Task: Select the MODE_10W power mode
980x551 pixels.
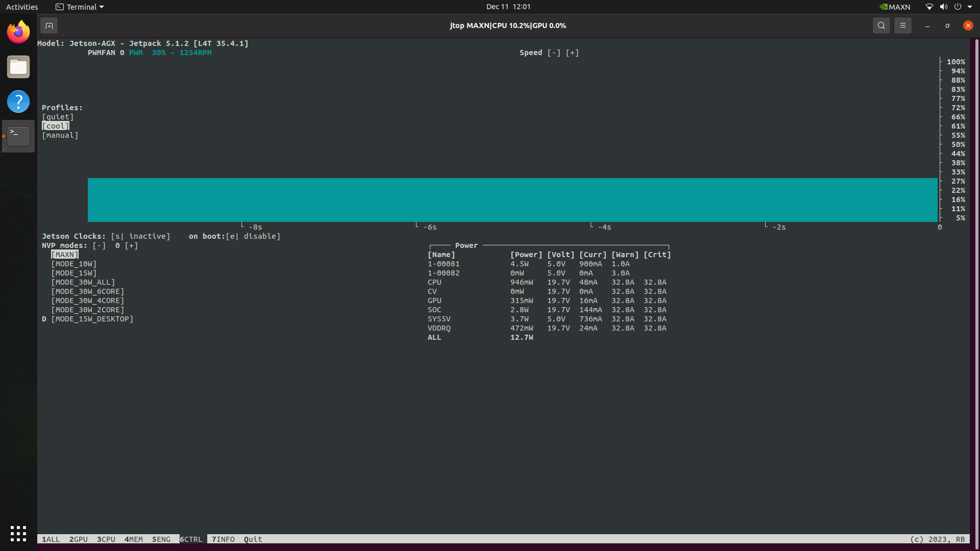Action: 74,264
